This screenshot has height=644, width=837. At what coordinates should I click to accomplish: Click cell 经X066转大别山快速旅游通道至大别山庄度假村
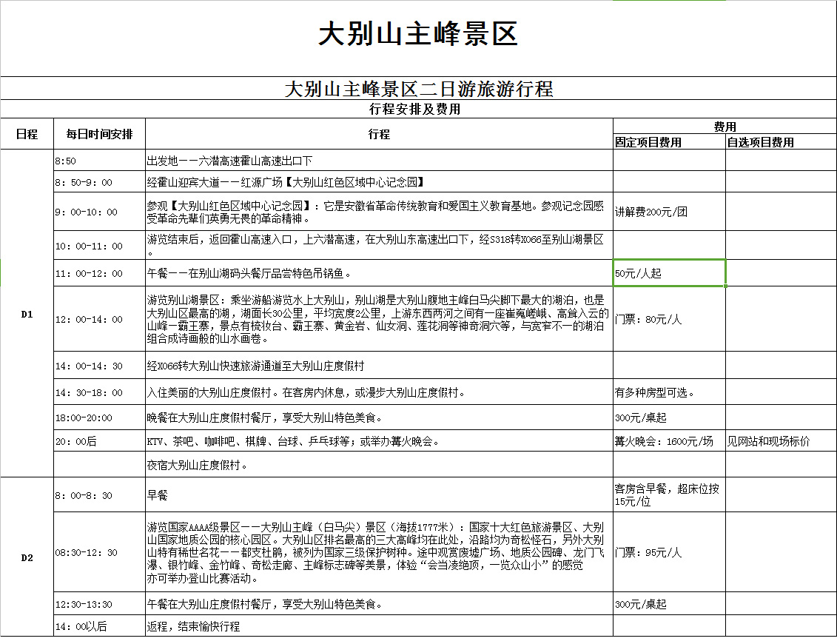coord(379,366)
